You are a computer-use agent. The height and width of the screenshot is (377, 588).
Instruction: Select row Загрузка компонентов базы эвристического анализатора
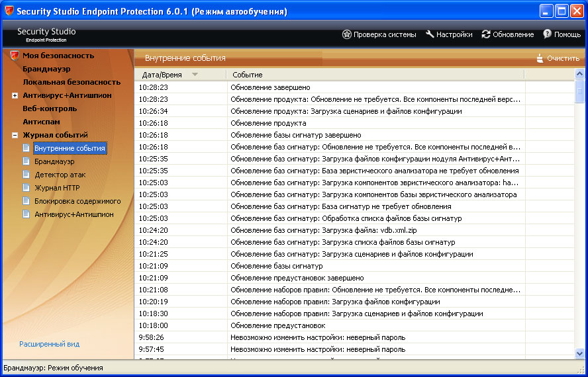(354, 194)
